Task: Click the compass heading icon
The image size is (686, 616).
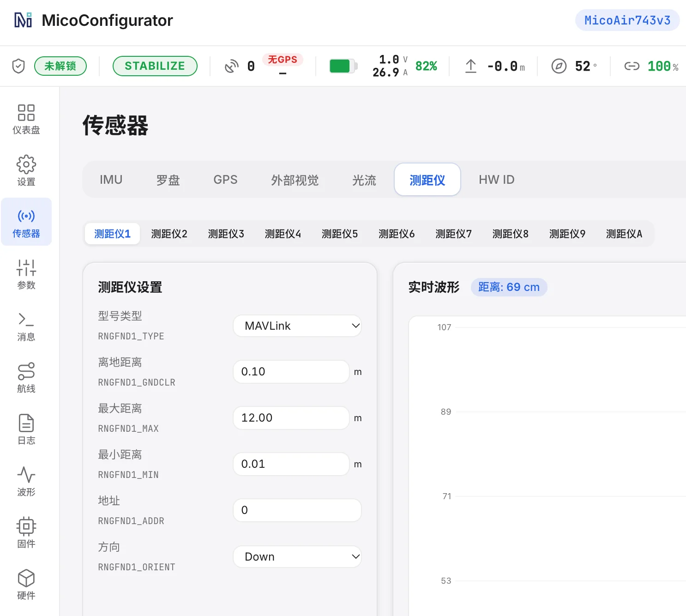Action: (559, 66)
